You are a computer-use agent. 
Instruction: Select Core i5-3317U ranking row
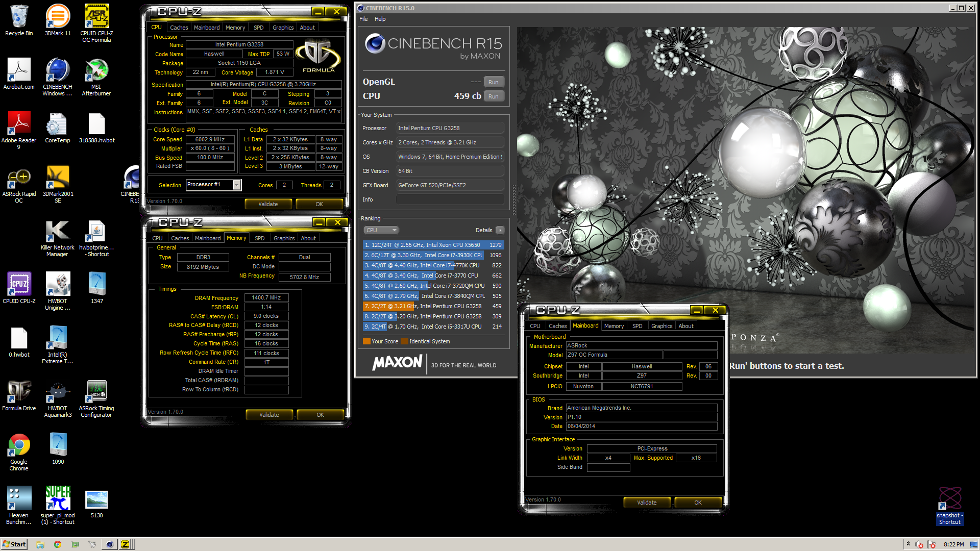433,327
